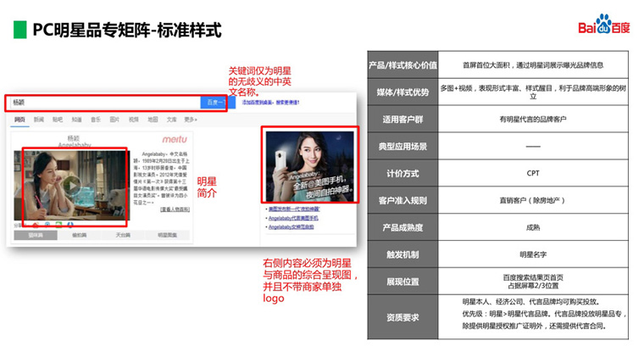Click the 产品成熟度 table header cell
Viewport: 644px width, 363px height.
tap(402, 227)
